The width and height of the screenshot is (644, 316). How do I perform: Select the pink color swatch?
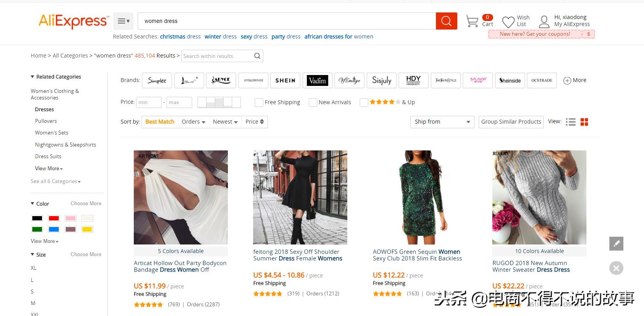70,218
